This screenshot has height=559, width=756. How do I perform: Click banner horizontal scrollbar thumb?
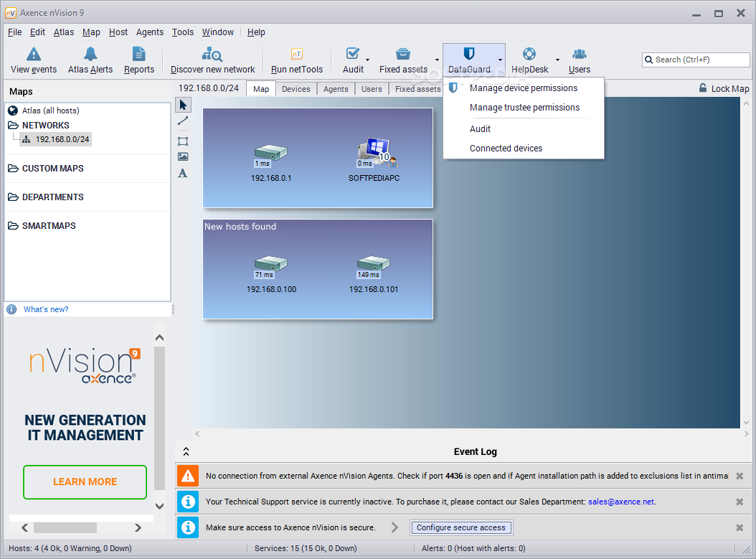65,527
